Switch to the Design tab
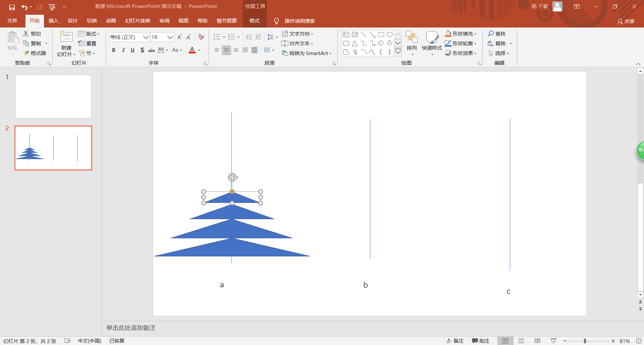The image size is (644, 345). (73, 21)
